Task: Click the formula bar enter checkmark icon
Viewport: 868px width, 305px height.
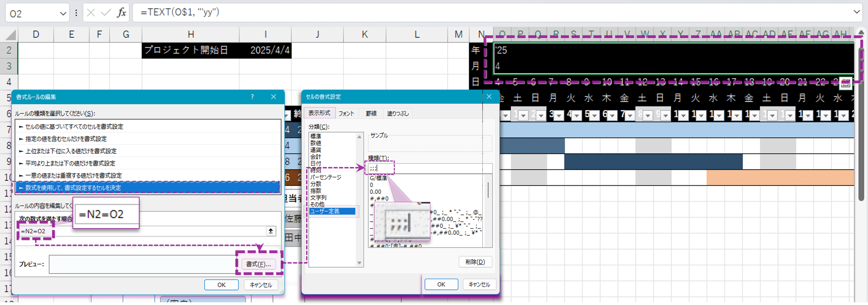Action: (x=106, y=13)
